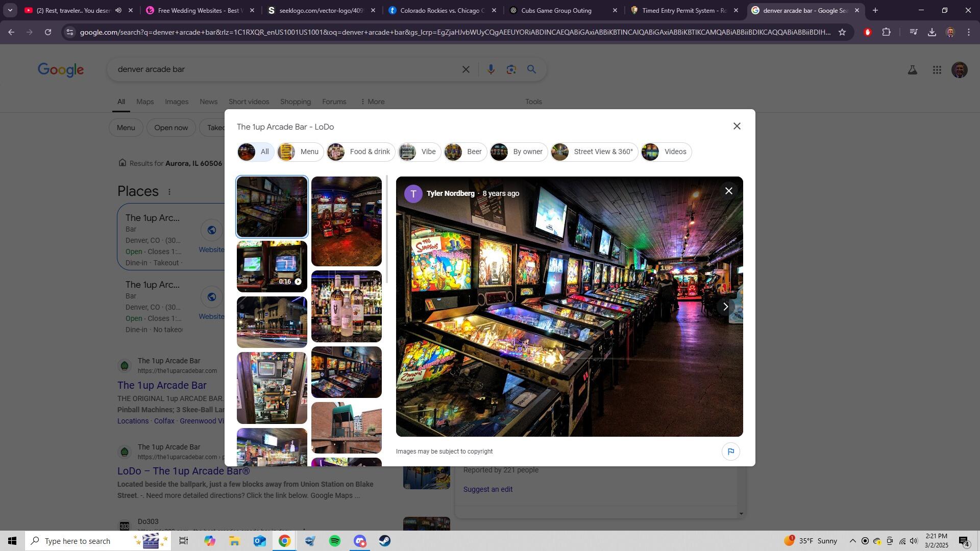Switch to News search tab

(x=208, y=102)
